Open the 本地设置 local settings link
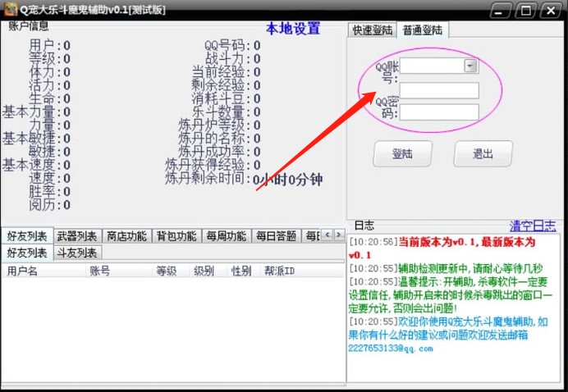This screenshot has height=392, width=568. click(x=293, y=29)
